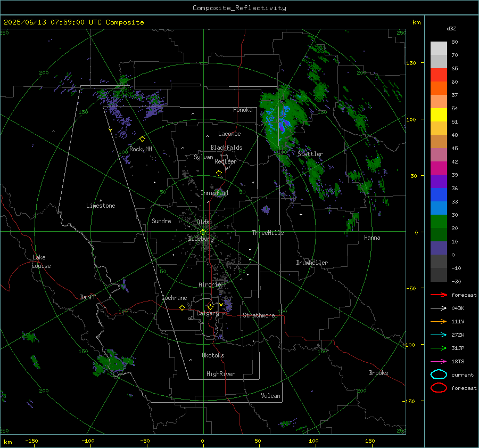This screenshot has height=448, width=479.
Task: Click the Composite_Reflectivity title text
Action: 240,8
